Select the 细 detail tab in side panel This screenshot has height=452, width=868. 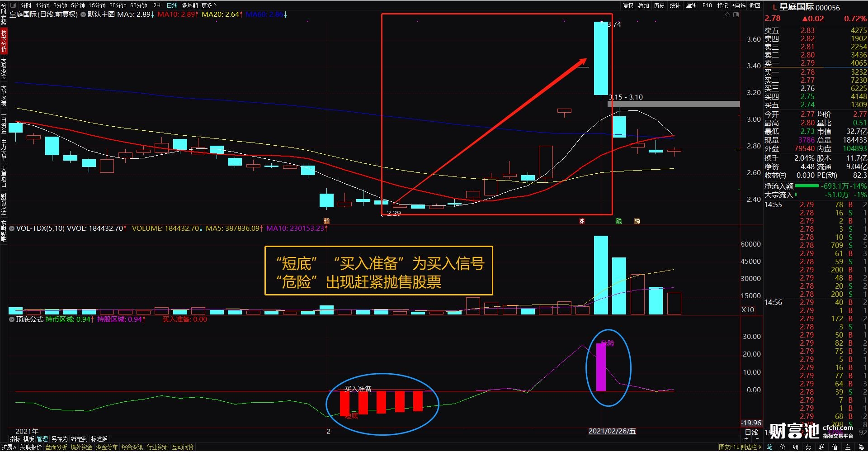[x=796, y=447]
